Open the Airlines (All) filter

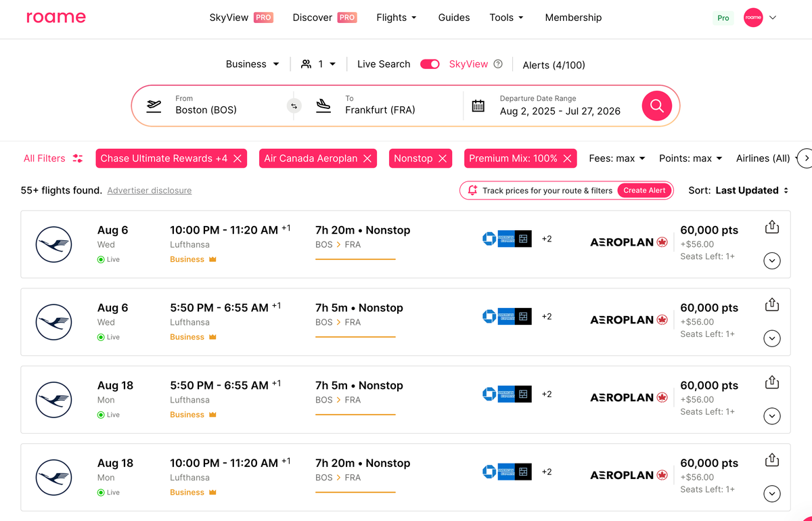tap(763, 158)
